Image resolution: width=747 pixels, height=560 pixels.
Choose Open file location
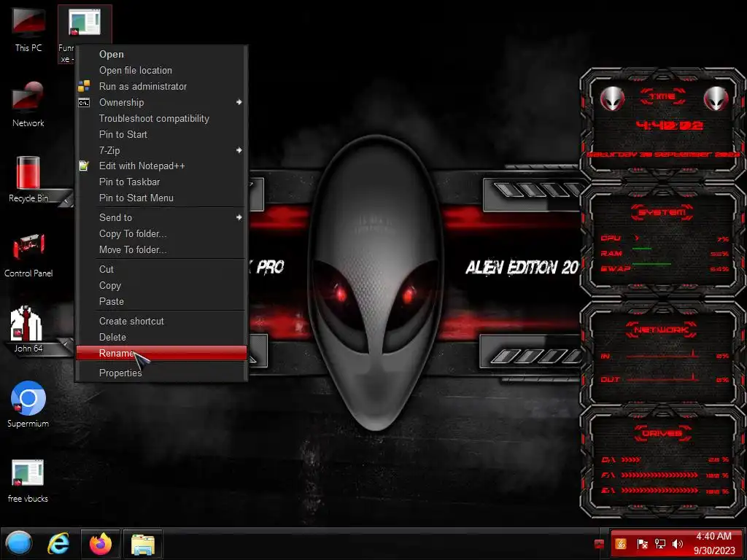point(161,71)
